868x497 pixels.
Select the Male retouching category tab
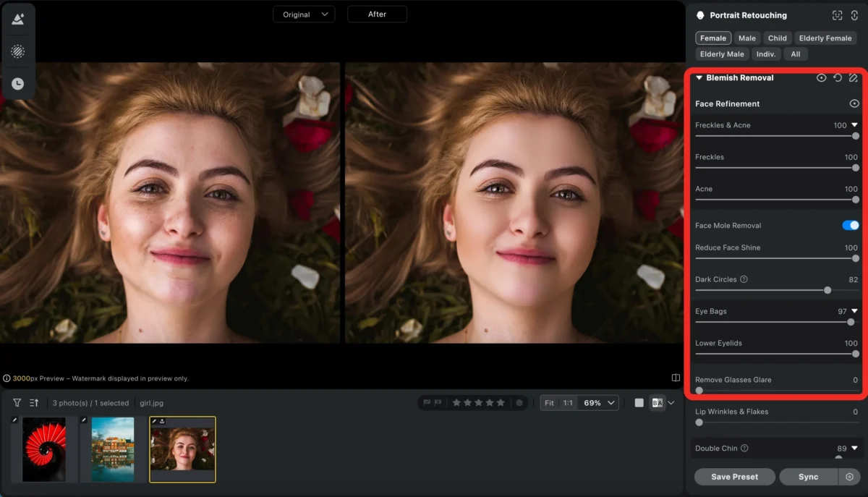coord(747,38)
